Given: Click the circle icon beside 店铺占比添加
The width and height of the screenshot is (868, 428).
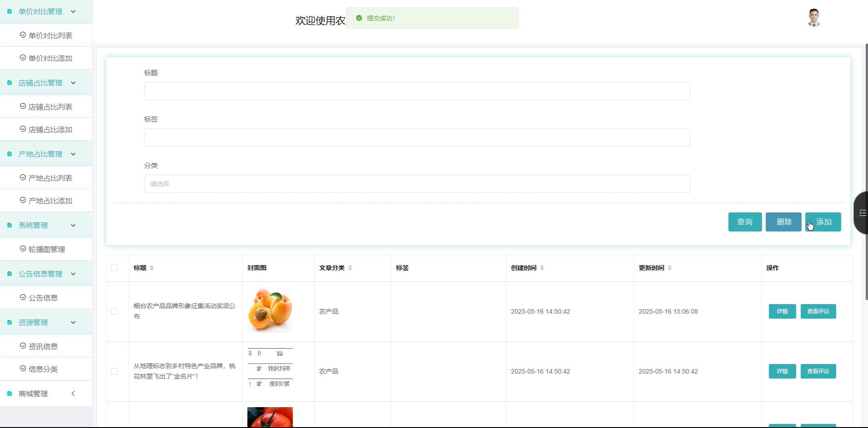Looking at the screenshot, I should (23, 129).
